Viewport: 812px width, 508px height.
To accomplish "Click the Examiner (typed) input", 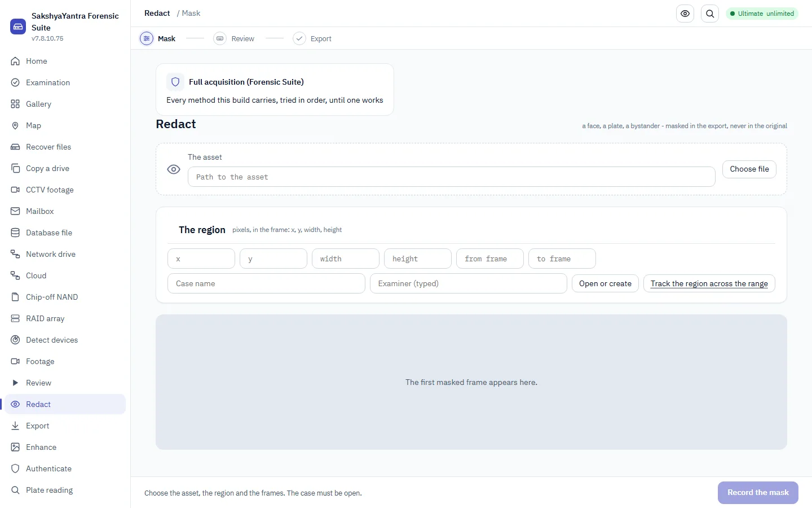I will click(469, 283).
